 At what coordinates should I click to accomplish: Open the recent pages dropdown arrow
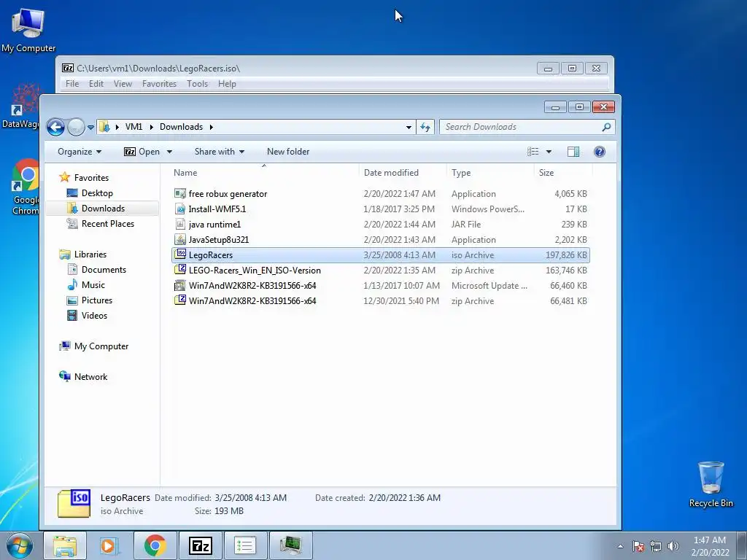90,128
